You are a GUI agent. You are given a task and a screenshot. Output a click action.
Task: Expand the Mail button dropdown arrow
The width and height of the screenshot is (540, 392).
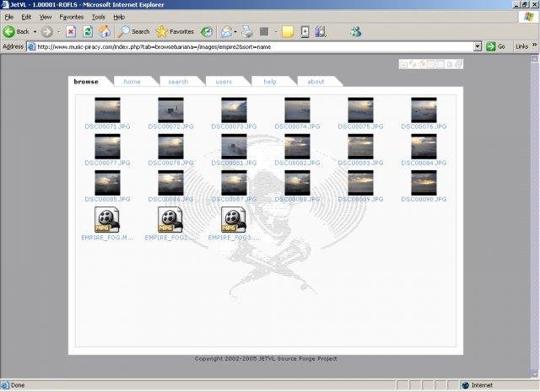pos(235,32)
